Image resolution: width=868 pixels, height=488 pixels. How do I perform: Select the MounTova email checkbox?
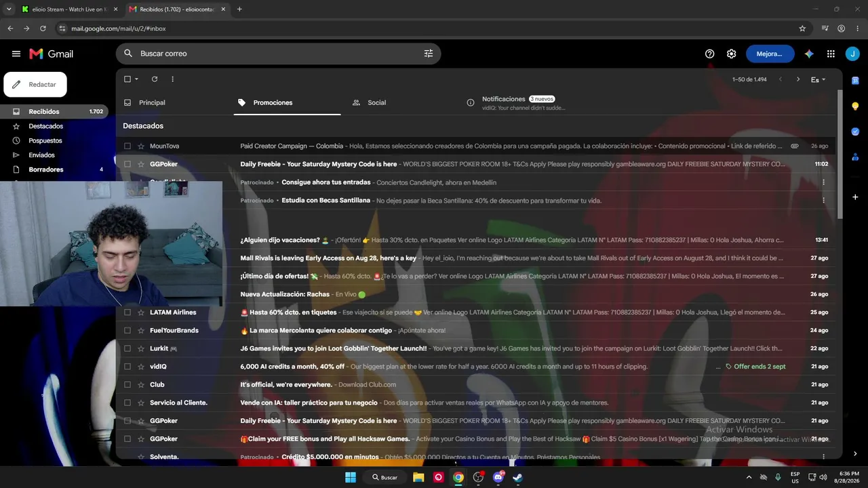click(x=127, y=146)
